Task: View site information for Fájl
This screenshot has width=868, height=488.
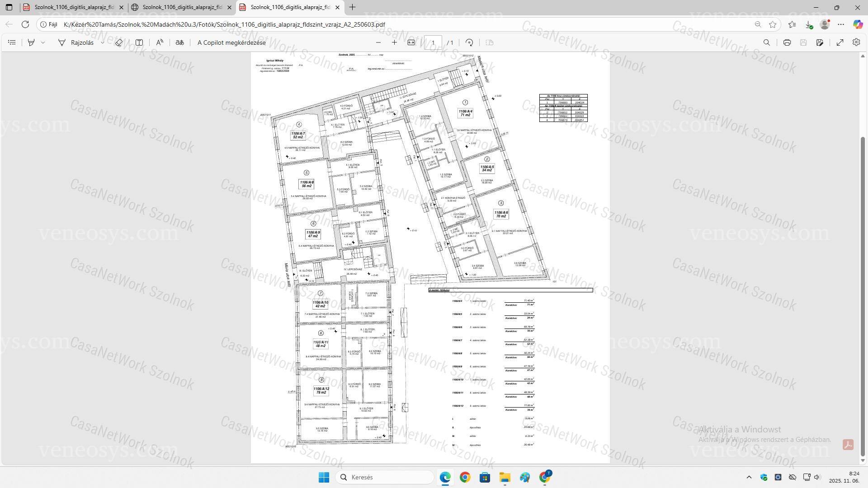Action: point(49,24)
